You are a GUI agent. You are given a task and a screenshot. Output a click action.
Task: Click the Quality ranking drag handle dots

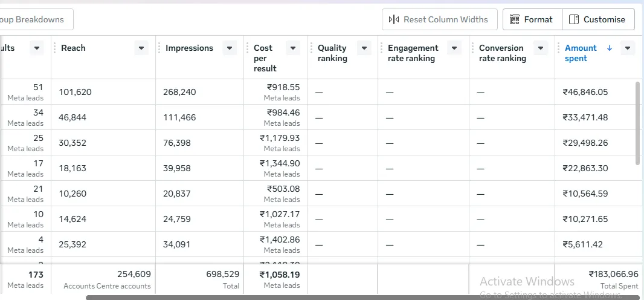click(x=311, y=48)
